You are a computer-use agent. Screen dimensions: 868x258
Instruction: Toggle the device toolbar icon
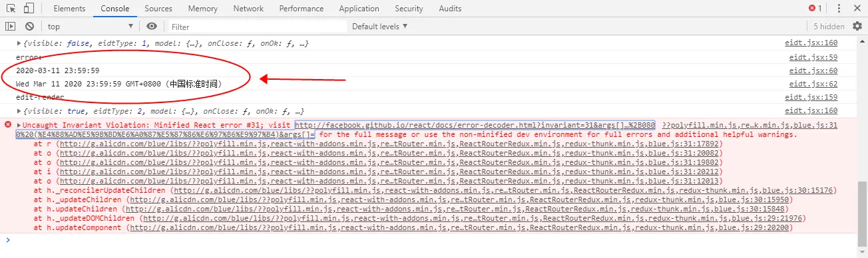coord(29,9)
